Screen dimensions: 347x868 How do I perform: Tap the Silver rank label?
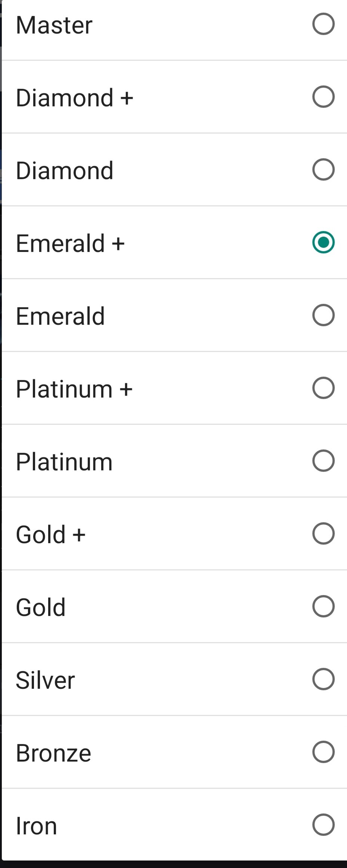pos(45,680)
